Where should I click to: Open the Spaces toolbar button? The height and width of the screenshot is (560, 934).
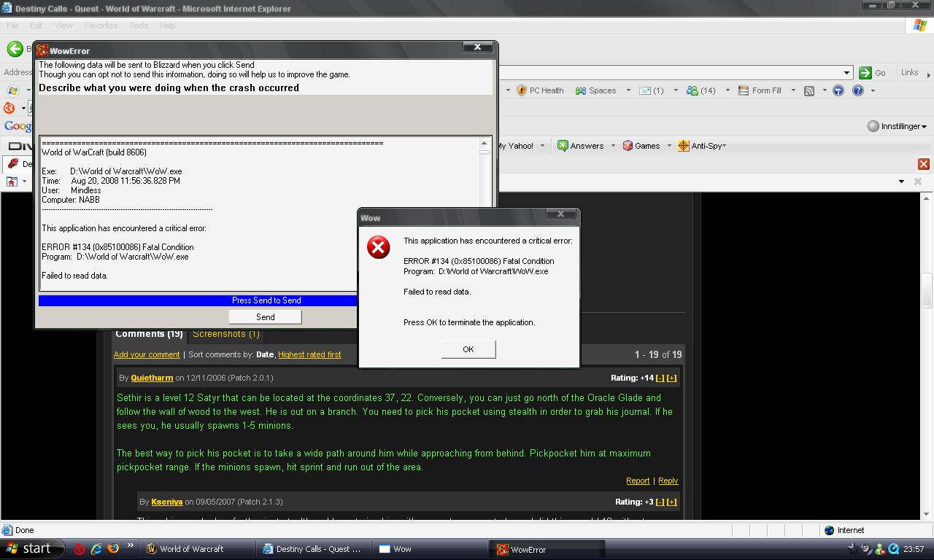(x=595, y=90)
